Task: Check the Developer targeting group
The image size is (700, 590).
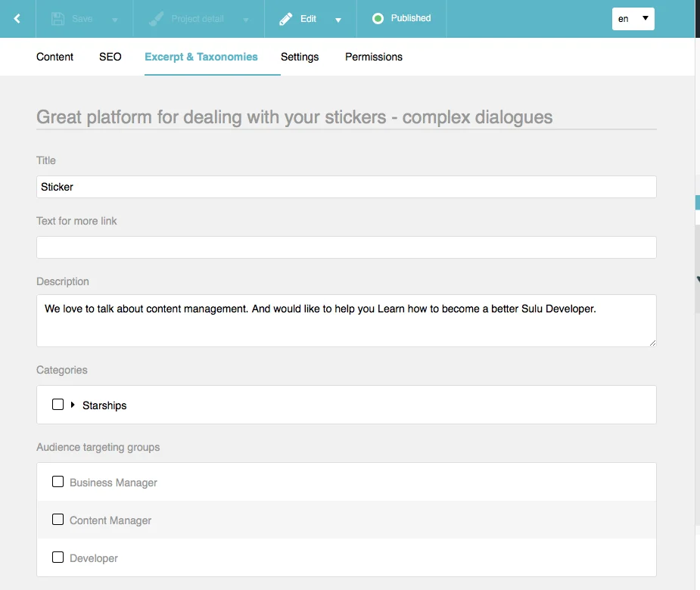Action: tap(58, 557)
